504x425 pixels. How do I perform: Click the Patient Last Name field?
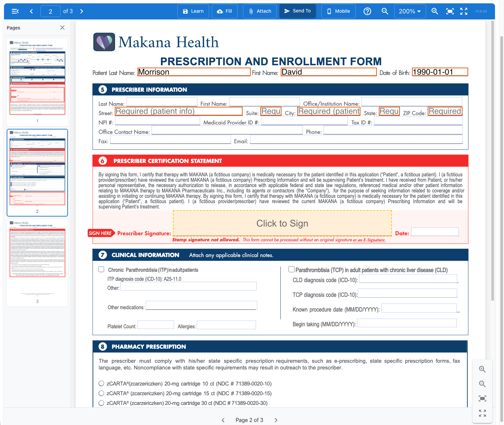[194, 72]
